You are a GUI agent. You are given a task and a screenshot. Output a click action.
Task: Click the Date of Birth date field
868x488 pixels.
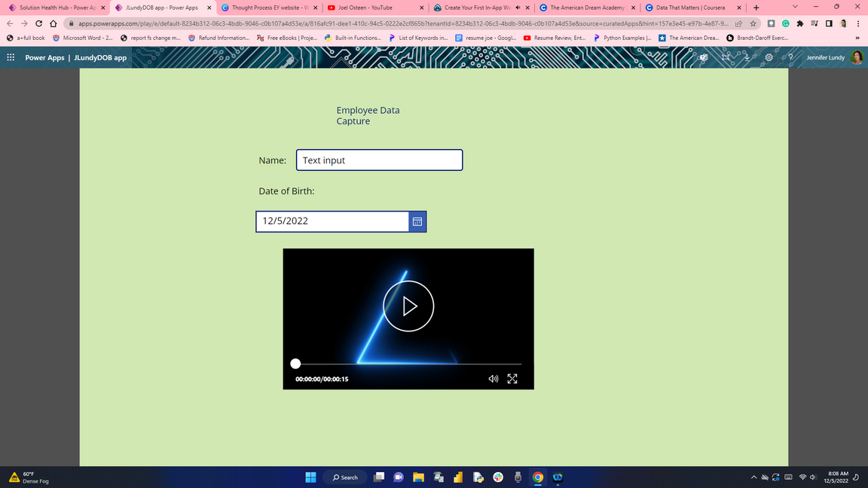[332, 221]
